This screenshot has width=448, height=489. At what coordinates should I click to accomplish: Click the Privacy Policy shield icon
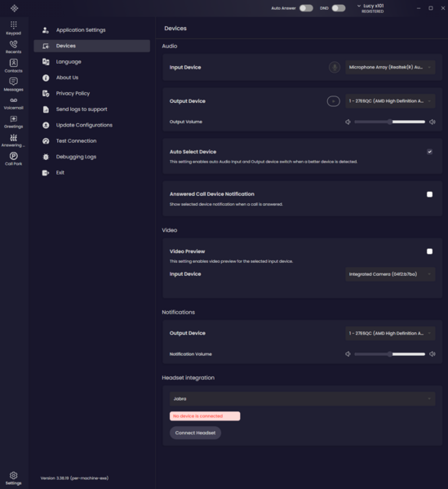pyautogui.click(x=46, y=94)
